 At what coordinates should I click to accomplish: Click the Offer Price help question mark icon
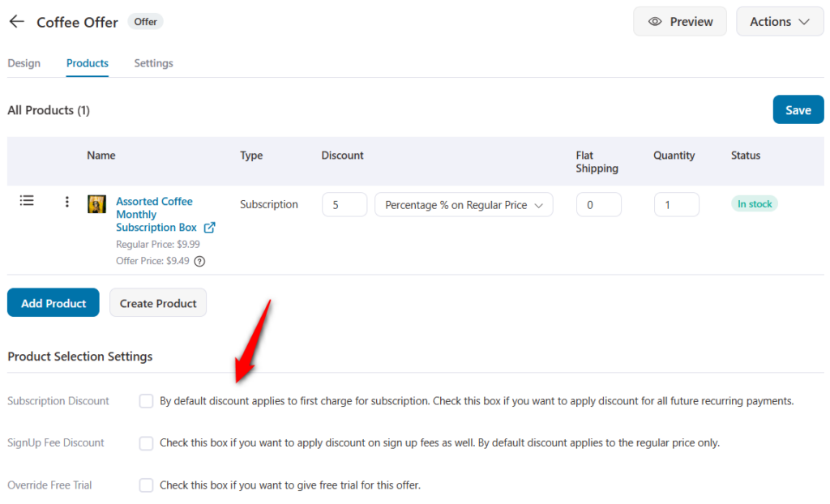coord(199,261)
